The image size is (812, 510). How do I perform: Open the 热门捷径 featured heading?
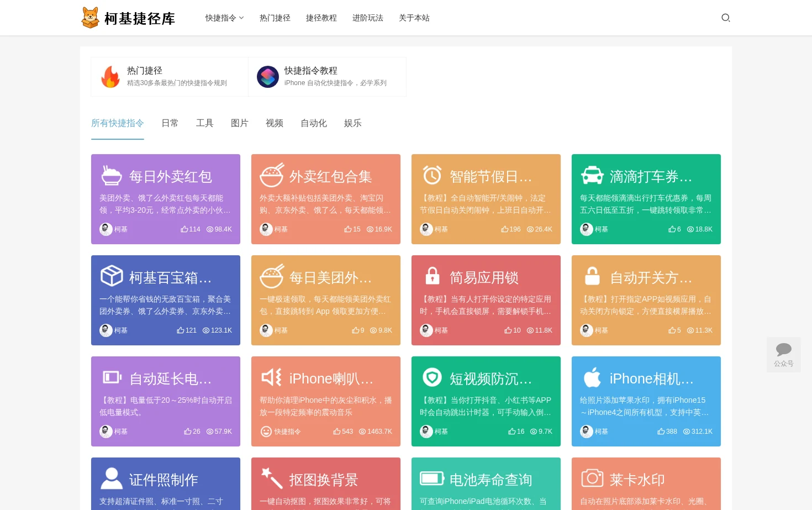tap(145, 71)
